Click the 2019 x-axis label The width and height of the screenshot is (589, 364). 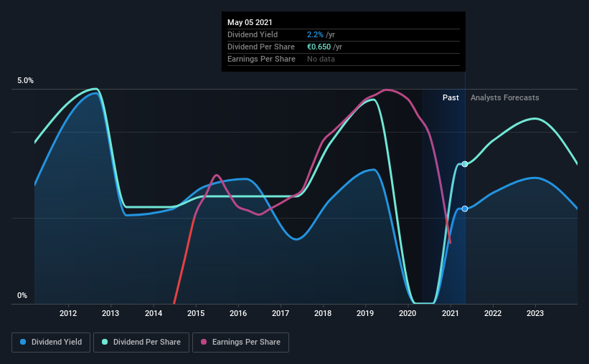[x=364, y=313]
